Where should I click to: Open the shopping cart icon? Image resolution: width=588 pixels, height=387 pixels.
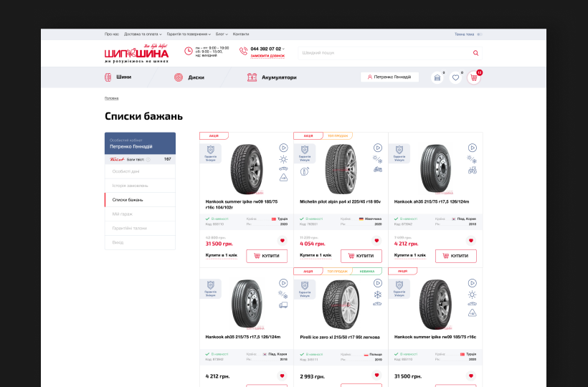[473, 77]
